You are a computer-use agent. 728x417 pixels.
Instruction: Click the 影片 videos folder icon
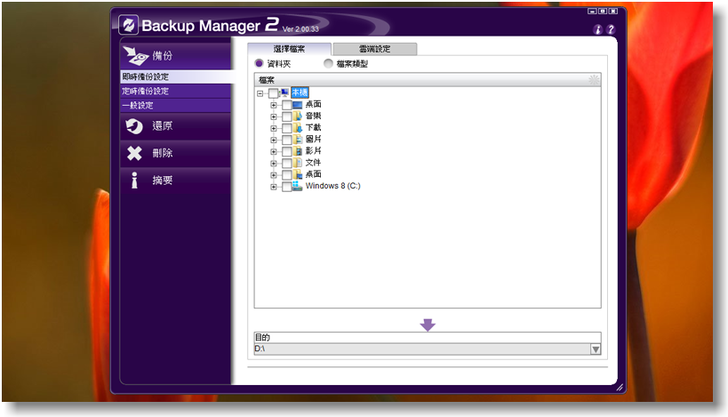point(297,151)
